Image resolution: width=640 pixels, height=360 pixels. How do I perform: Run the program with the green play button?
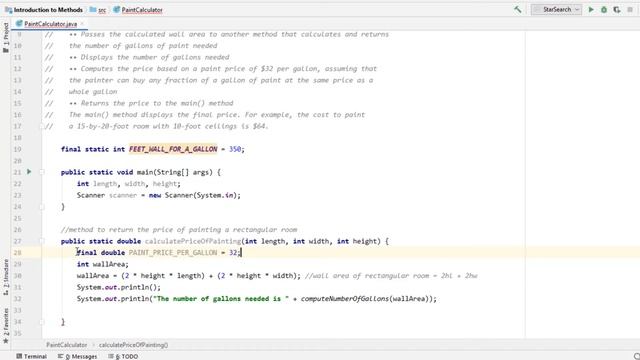pos(591,9)
